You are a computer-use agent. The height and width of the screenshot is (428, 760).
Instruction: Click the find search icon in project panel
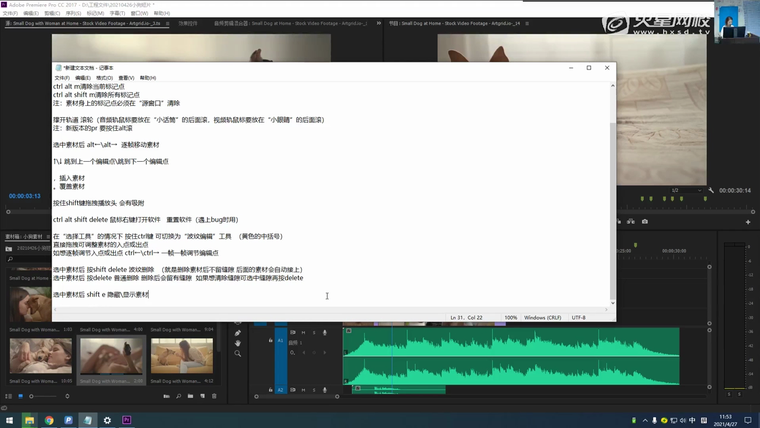tap(178, 396)
